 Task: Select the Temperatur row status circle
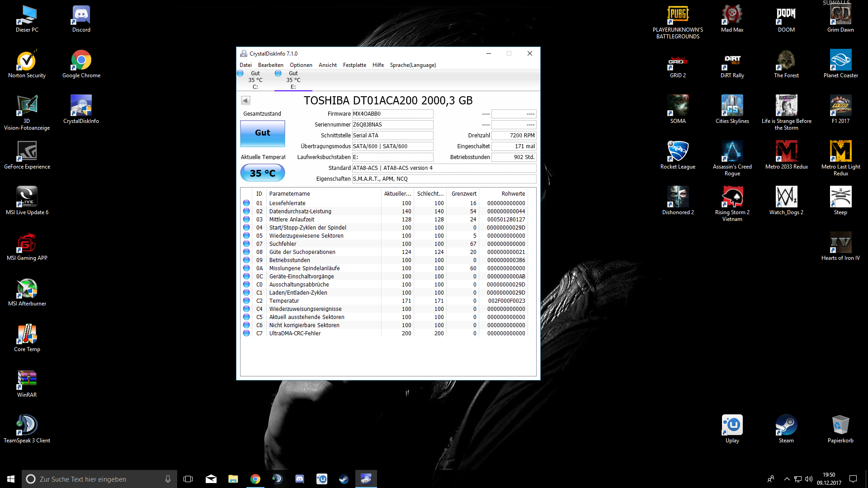[x=246, y=301]
